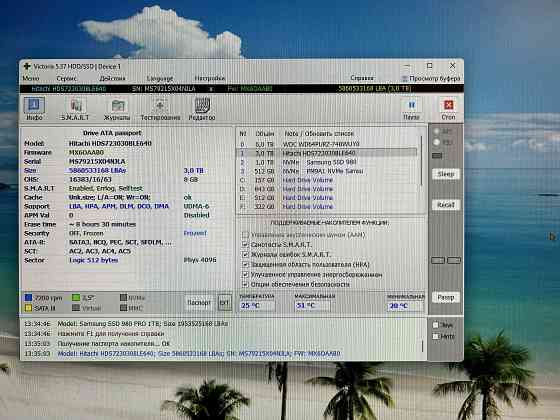The image size is (560, 420).
Task: Click the drive list scrollbar
Action: [x=422, y=161]
